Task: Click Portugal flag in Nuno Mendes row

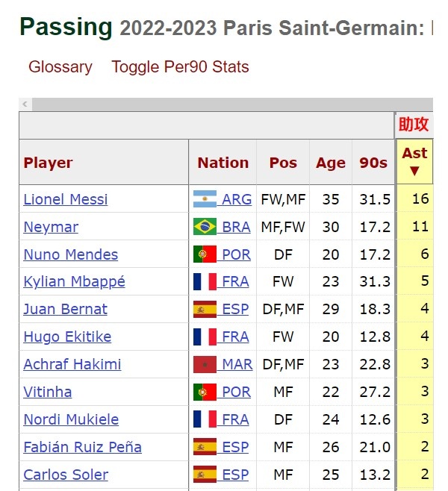Action: tap(205, 254)
